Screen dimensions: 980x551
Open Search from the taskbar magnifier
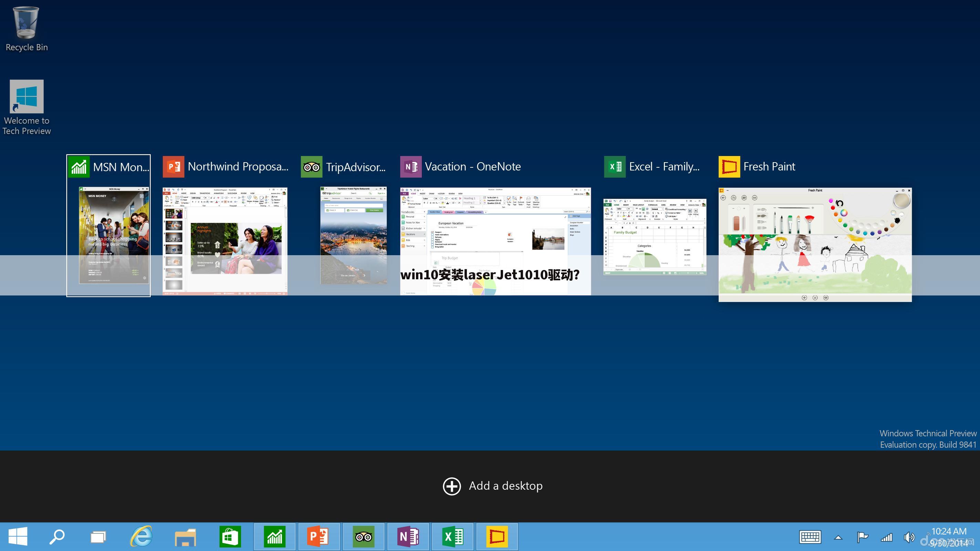(x=57, y=537)
